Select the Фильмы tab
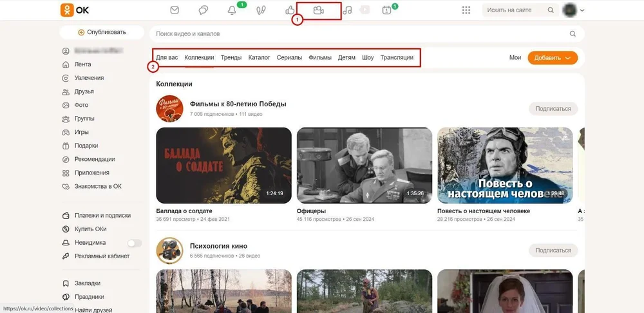This screenshot has height=313, width=644. [x=320, y=57]
